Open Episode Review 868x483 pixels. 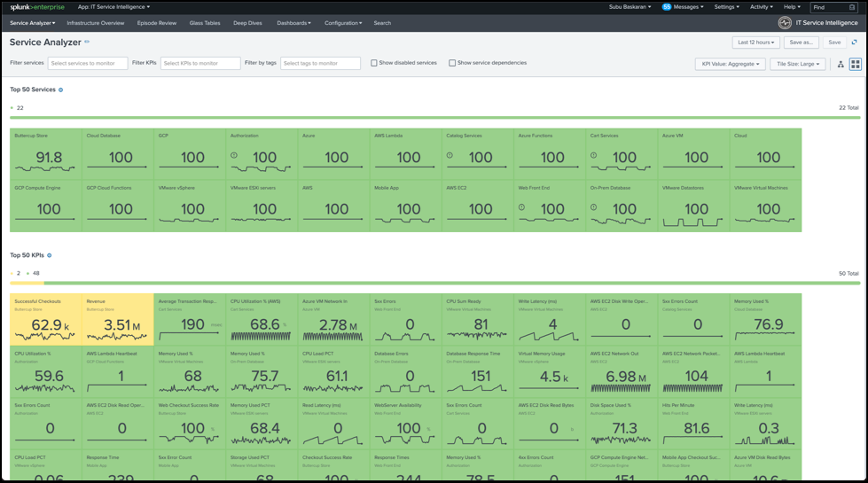[157, 23]
